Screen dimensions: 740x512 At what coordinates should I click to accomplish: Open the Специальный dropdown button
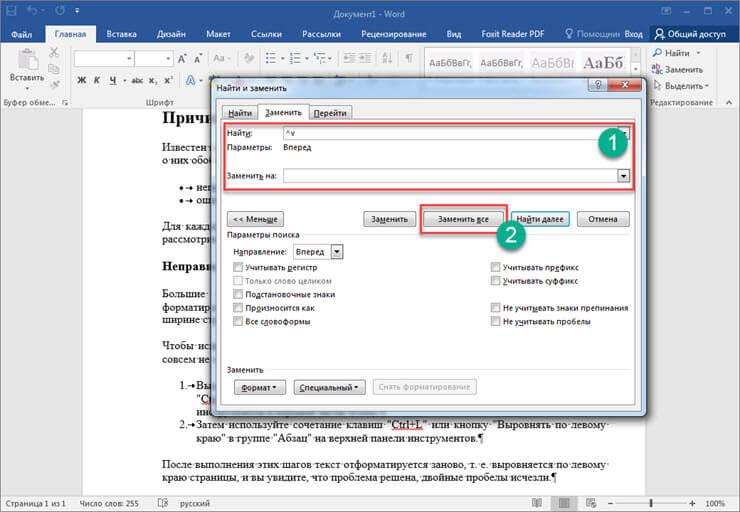pyautogui.click(x=329, y=387)
